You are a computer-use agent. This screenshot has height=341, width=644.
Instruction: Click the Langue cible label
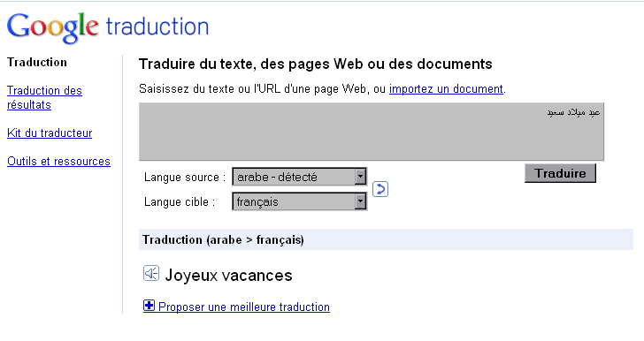point(180,202)
